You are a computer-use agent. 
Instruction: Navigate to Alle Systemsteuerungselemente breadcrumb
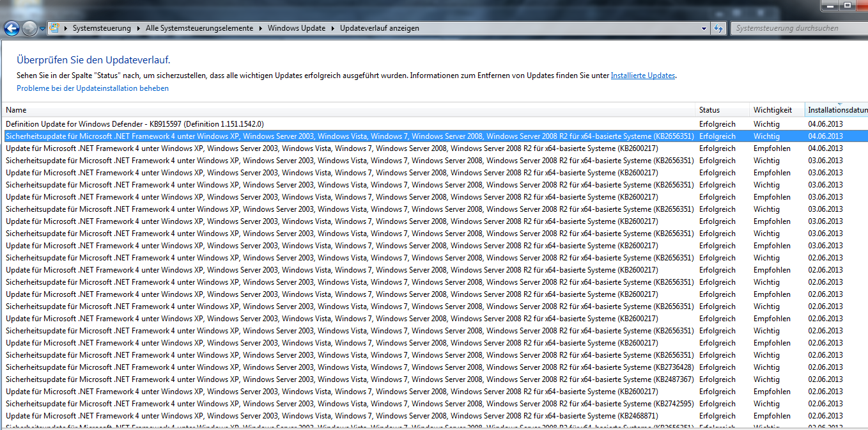(x=199, y=28)
